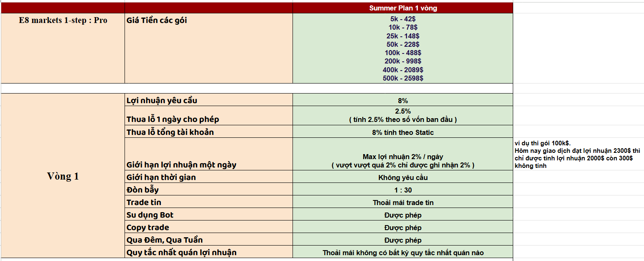Click the package price list cell starting '5k - 42$'
The width and height of the screenshot is (644, 261).
click(403, 48)
